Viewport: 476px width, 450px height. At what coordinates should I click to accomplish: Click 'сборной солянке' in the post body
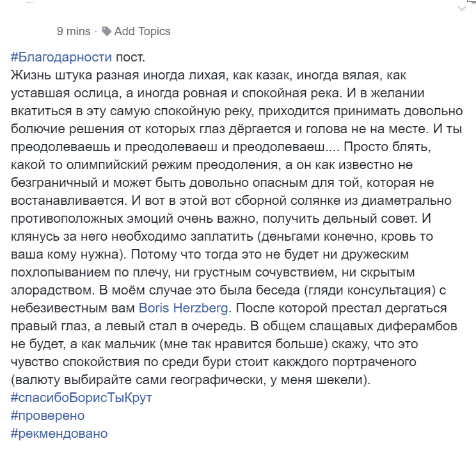pyautogui.click(x=287, y=201)
